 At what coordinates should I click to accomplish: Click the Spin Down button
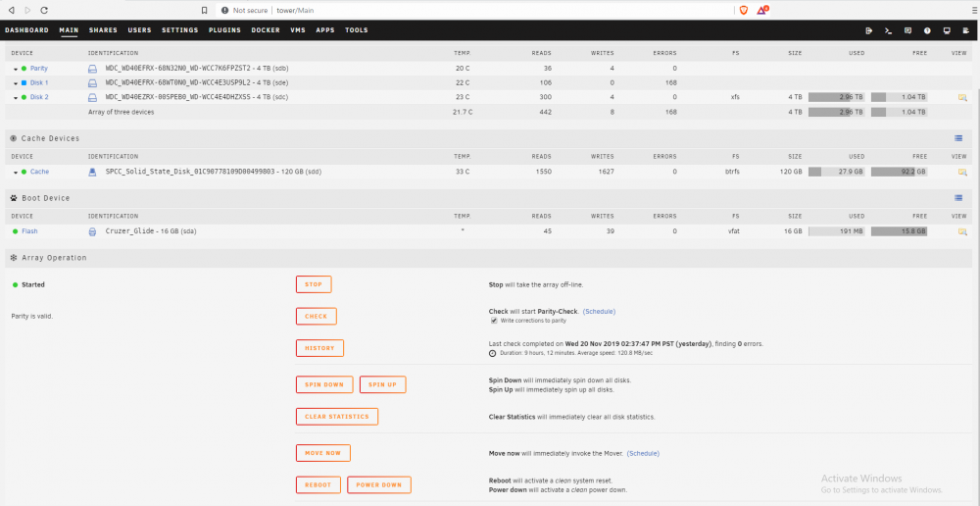click(324, 384)
